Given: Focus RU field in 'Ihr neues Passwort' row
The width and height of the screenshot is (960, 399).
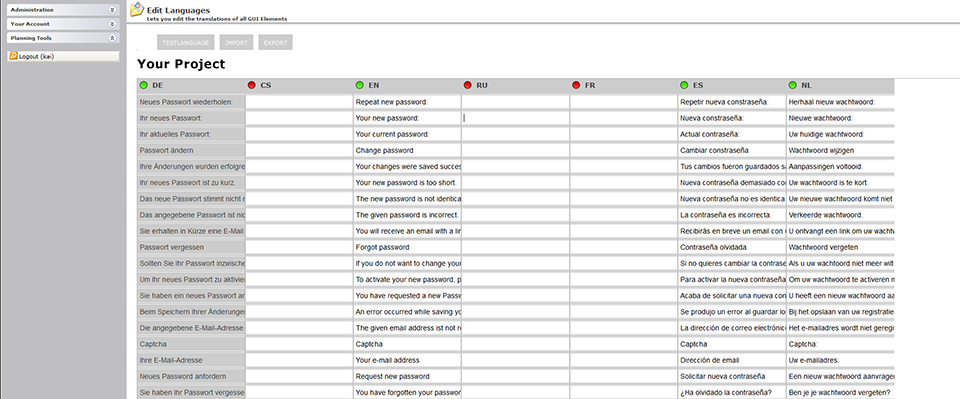Looking at the screenshot, I should (x=516, y=117).
